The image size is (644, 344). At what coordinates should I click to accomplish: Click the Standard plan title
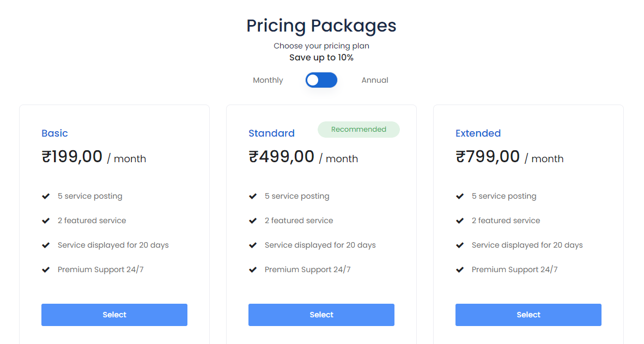coord(271,133)
